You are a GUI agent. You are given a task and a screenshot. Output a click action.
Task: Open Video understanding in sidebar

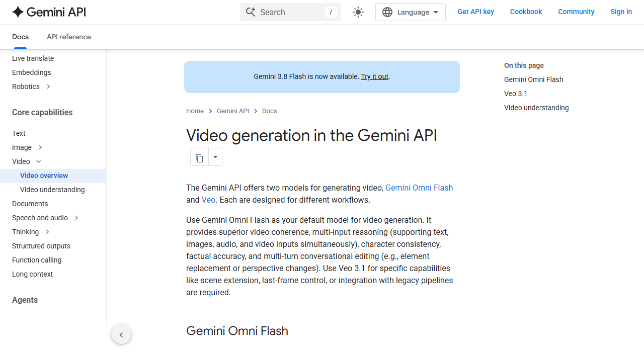52,190
